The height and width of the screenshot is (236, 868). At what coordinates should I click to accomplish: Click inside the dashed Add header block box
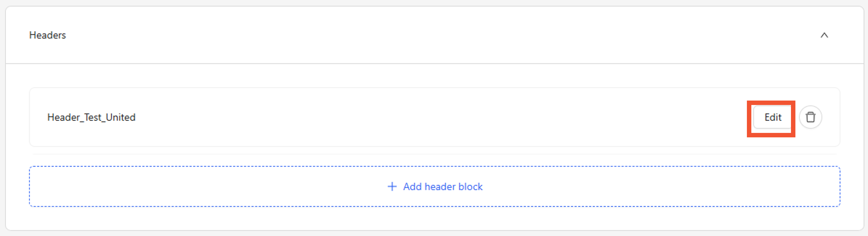pos(435,187)
